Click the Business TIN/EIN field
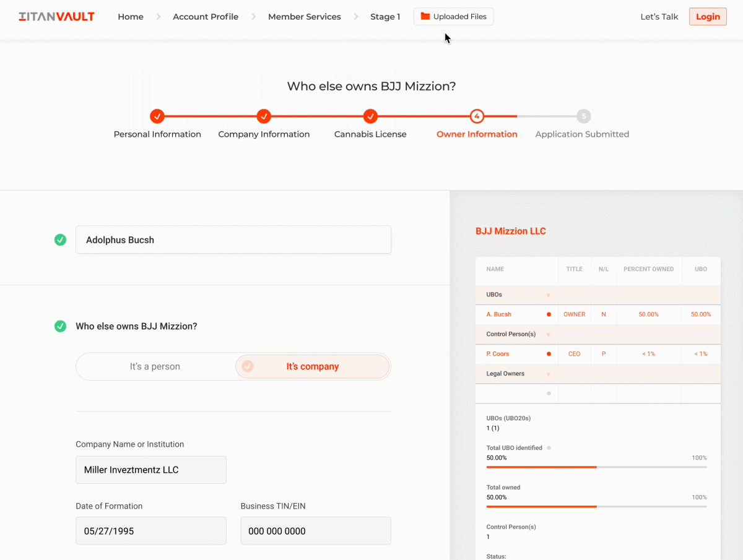The width and height of the screenshot is (743, 560). click(x=316, y=531)
